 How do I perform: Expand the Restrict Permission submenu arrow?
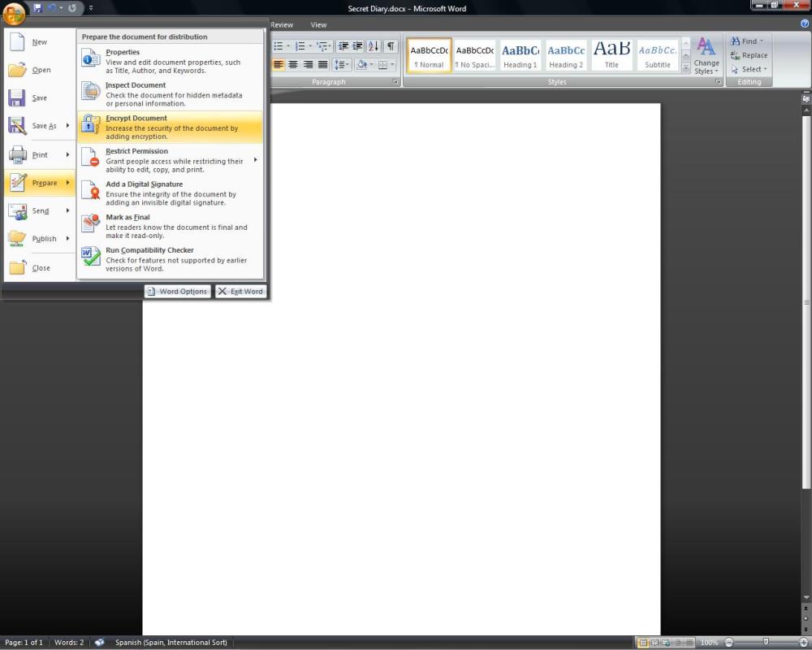256,160
